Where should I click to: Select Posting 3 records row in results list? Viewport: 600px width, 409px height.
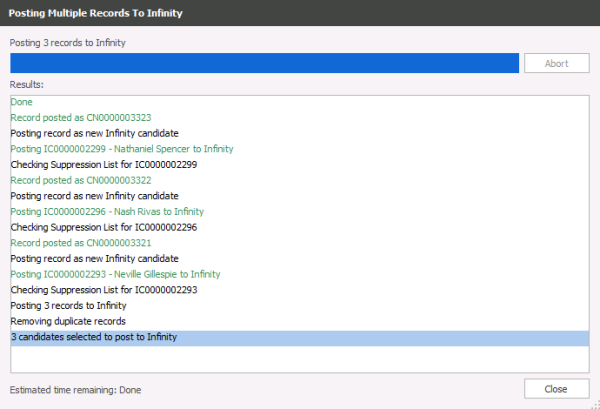pyautogui.click(x=68, y=305)
